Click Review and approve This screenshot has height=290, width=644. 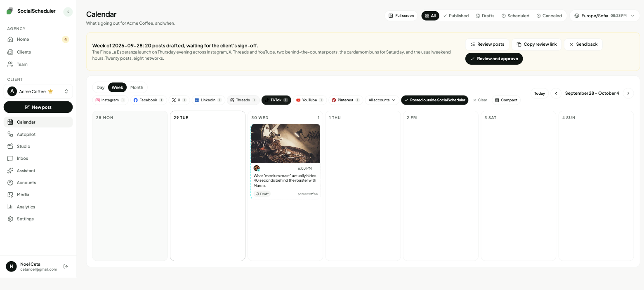pyautogui.click(x=494, y=58)
